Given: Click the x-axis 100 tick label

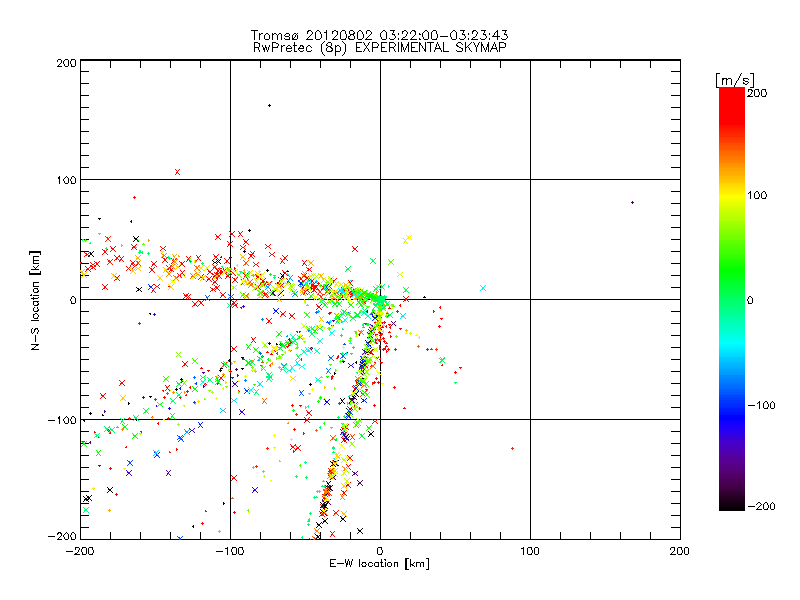Looking at the screenshot, I should pyautogui.click(x=529, y=551).
